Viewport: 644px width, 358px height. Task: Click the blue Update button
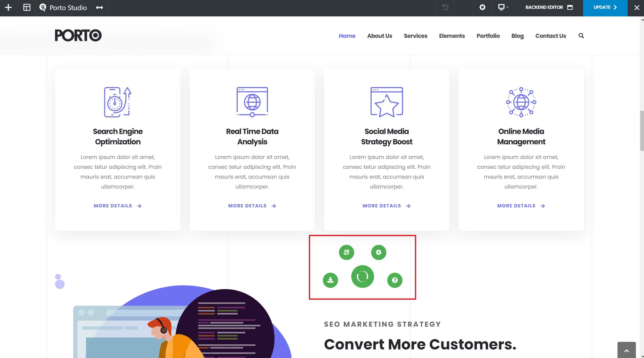(x=605, y=7)
